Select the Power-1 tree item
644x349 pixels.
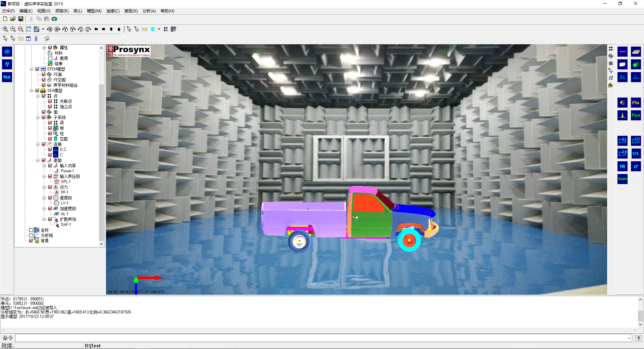pyautogui.click(x=67, y=171)
